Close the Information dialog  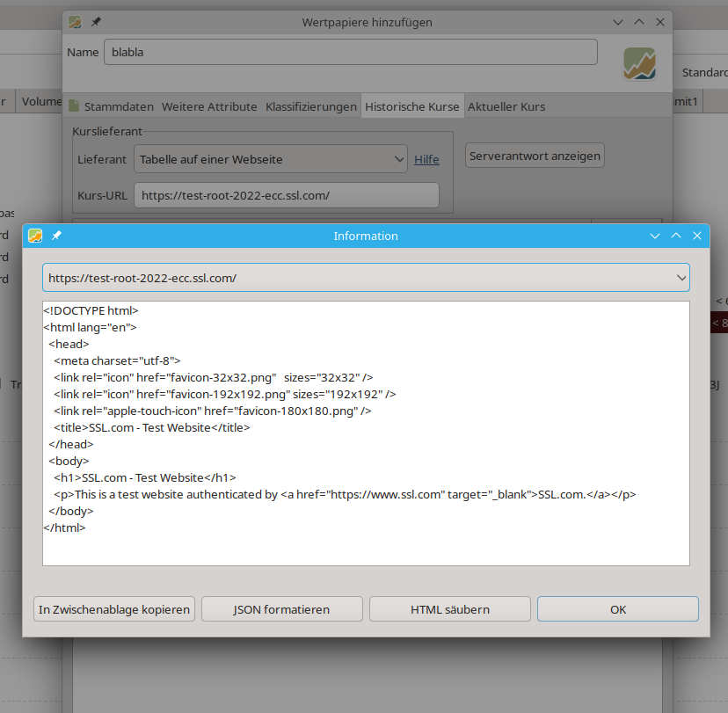[x=697, y=236]
